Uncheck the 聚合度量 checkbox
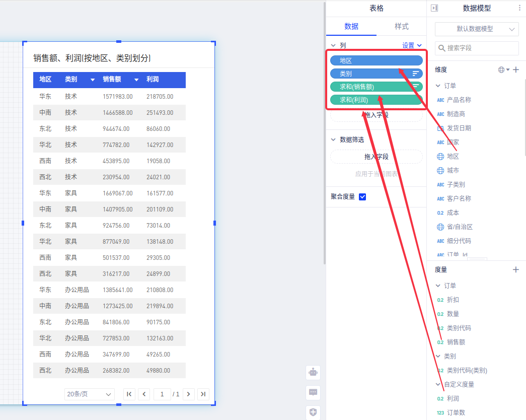Image resolution: width=526 pixels, height=420 pixels. [362, 197]
